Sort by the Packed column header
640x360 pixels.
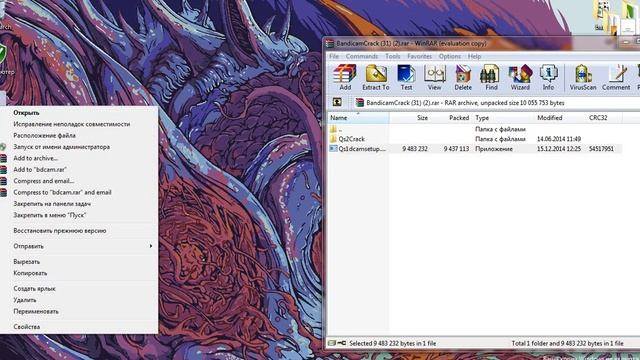[451, 118]
